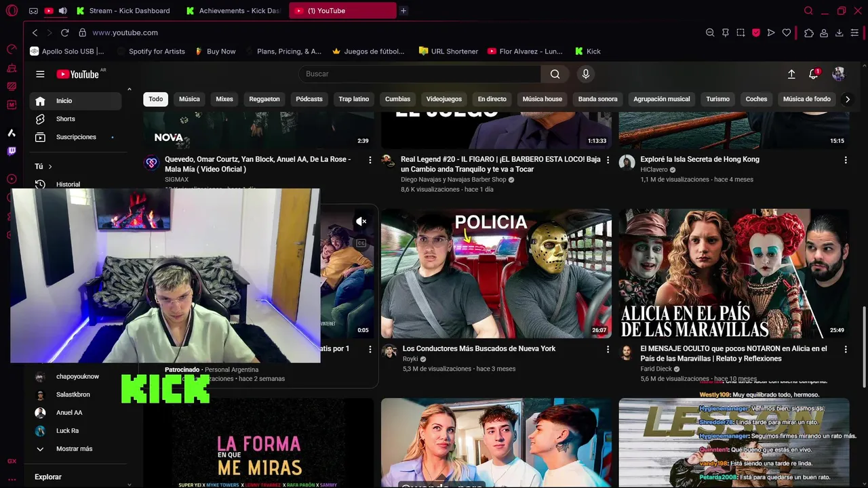Click the www.youtube.com address bar

pos(125,33)
